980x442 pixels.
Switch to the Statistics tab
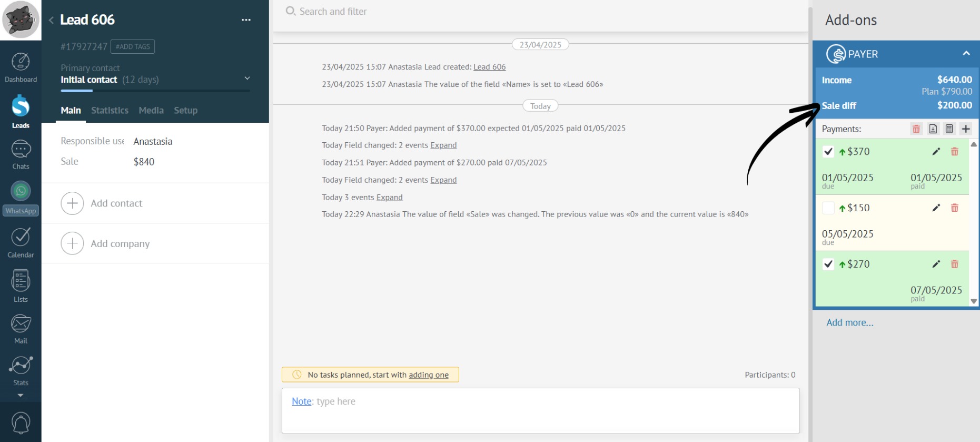(x=110, y=110)
